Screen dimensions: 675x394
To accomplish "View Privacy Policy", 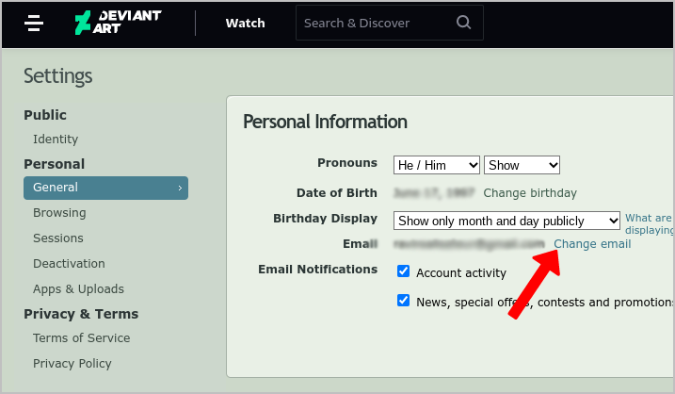I will [72, 363].
